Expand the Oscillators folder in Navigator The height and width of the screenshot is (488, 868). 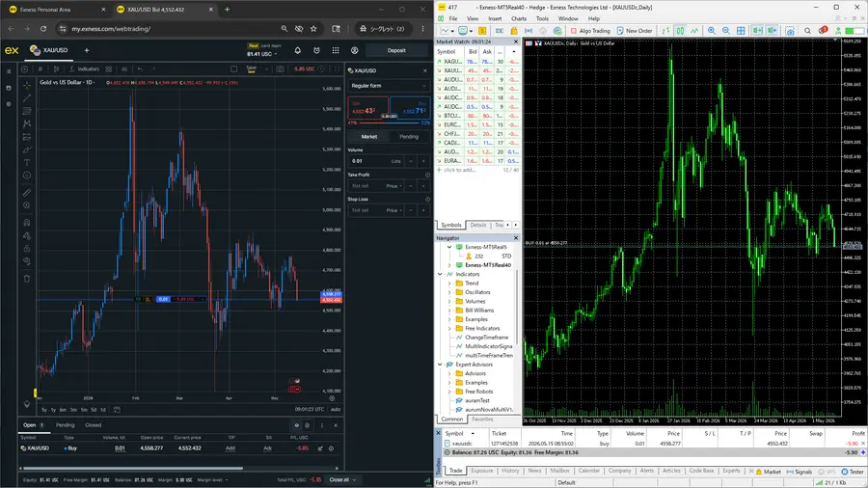(x=449, y=292)
